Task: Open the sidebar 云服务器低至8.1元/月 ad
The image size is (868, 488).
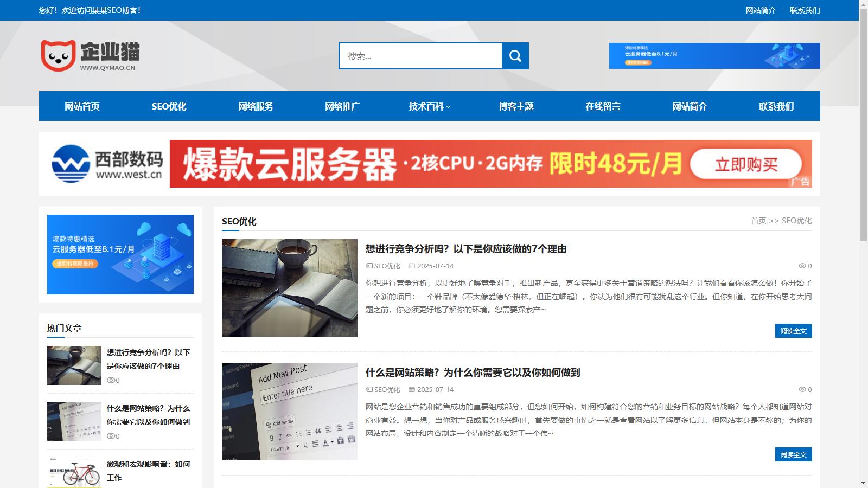Action: coord(120,254)
